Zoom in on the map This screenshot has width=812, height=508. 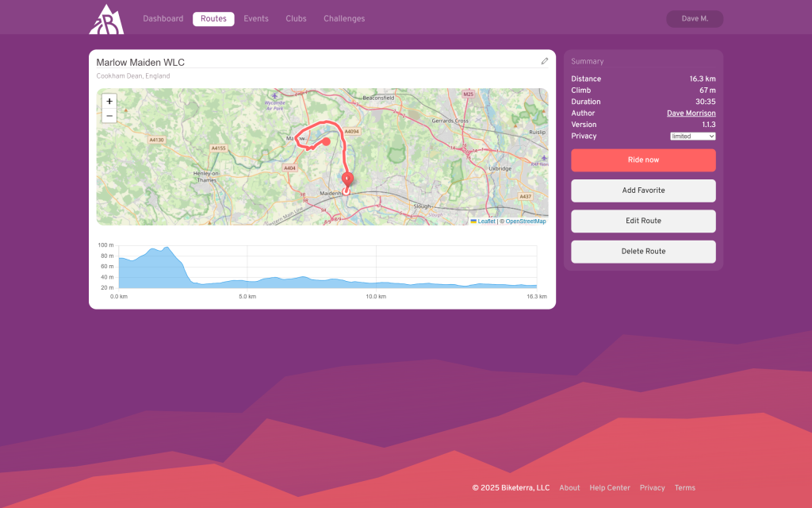(x=109, y=101)
